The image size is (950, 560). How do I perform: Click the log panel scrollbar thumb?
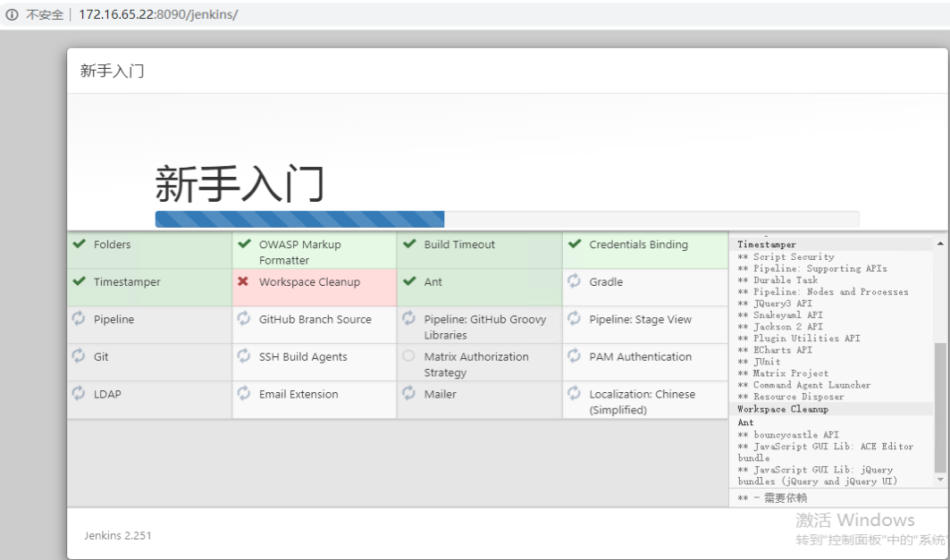[940, 407]
